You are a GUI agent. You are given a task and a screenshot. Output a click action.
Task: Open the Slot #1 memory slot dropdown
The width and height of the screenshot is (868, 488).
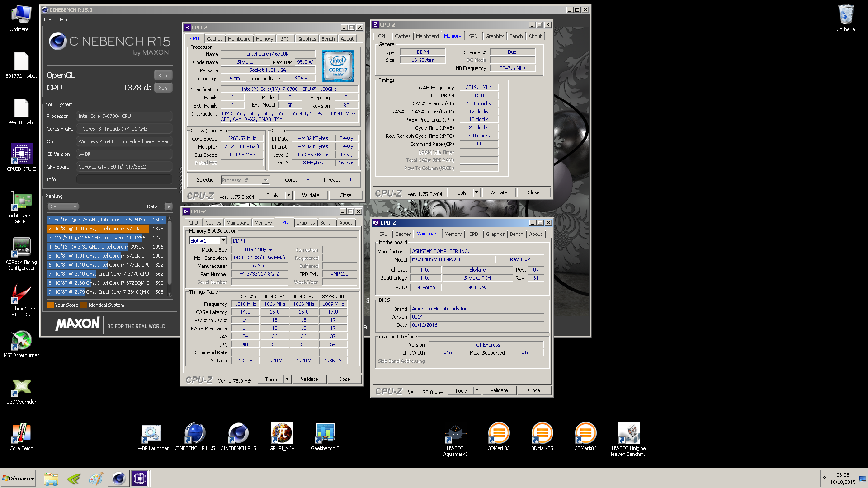pos(208,241)
